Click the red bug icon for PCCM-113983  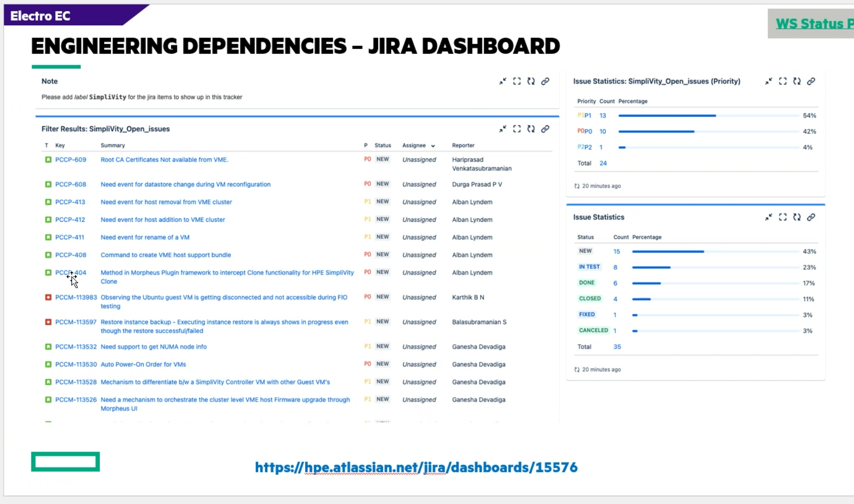click(x=48, y=297)
